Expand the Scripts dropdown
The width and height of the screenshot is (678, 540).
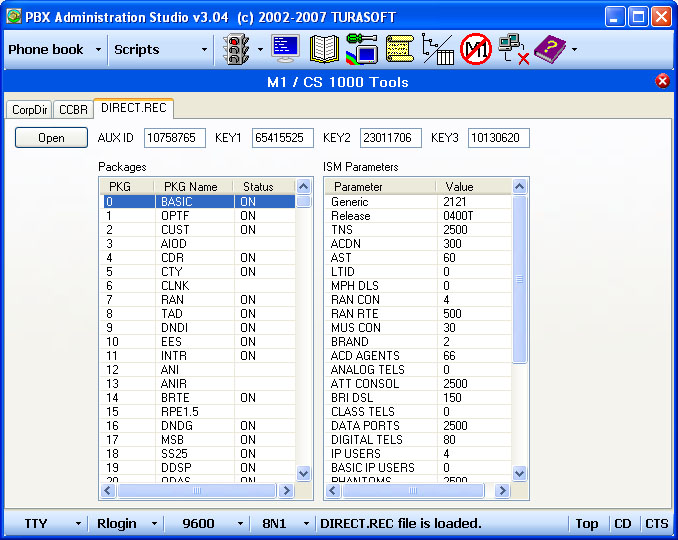coord(204,50)
